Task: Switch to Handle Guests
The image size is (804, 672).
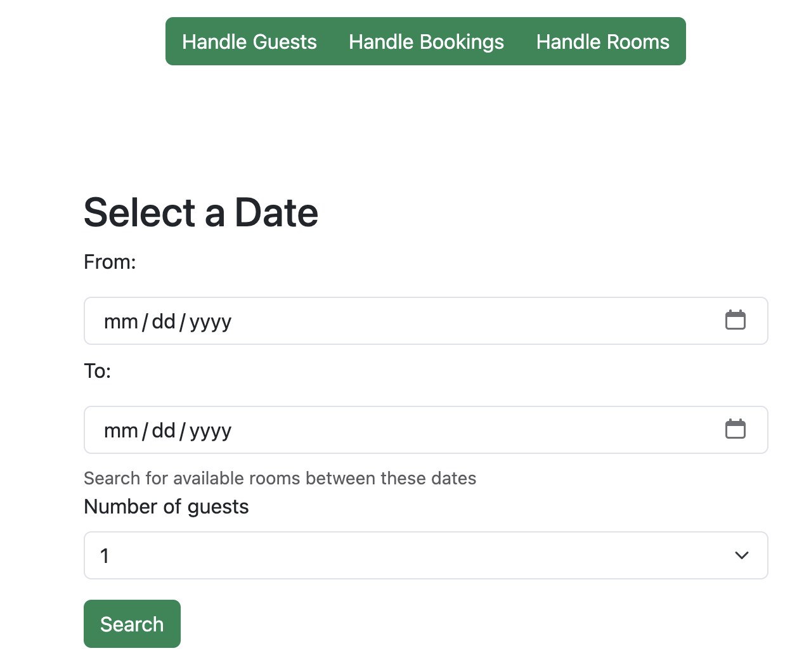Action: tap(249, 41)
